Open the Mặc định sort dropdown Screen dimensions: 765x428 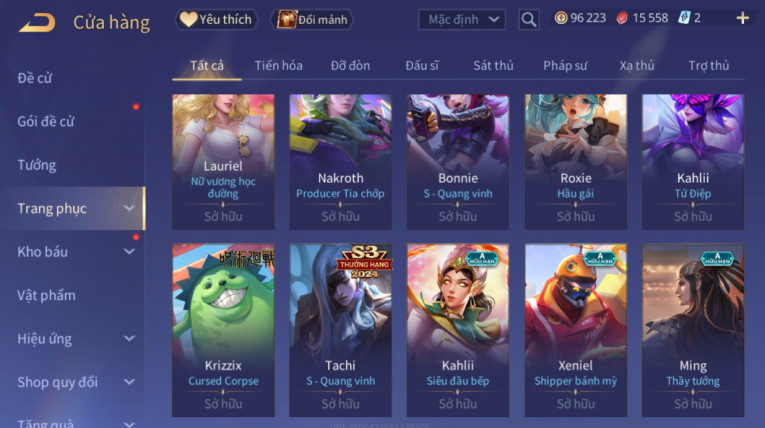tap(462, 20)
